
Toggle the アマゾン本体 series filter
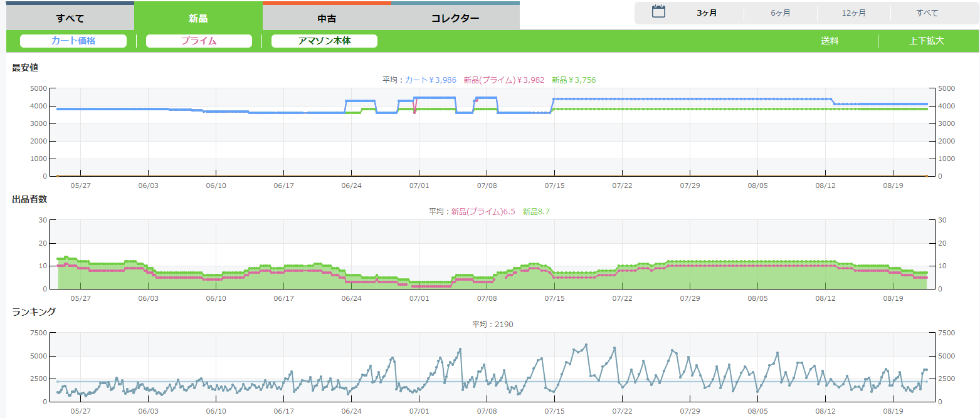click(x=324, y=41)
